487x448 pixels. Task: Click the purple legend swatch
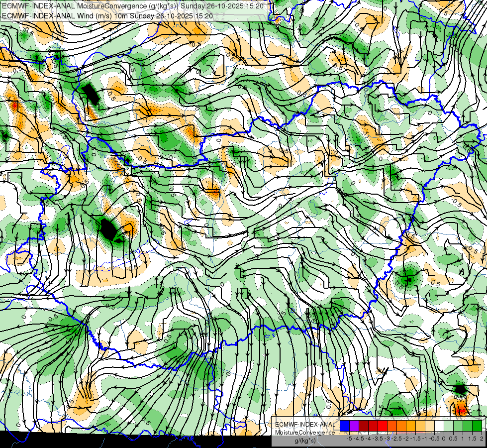[354, 426]
